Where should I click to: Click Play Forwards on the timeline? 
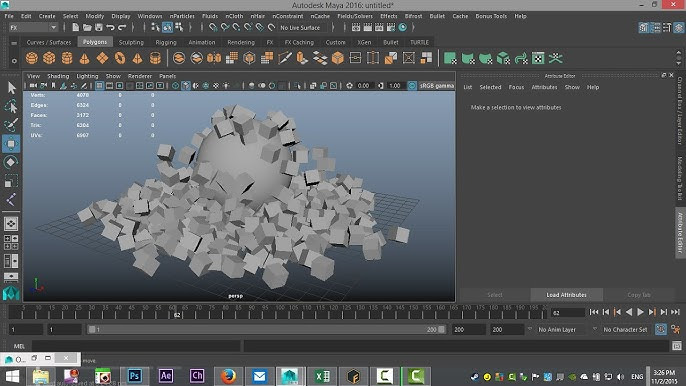click(x=640, y=312)
